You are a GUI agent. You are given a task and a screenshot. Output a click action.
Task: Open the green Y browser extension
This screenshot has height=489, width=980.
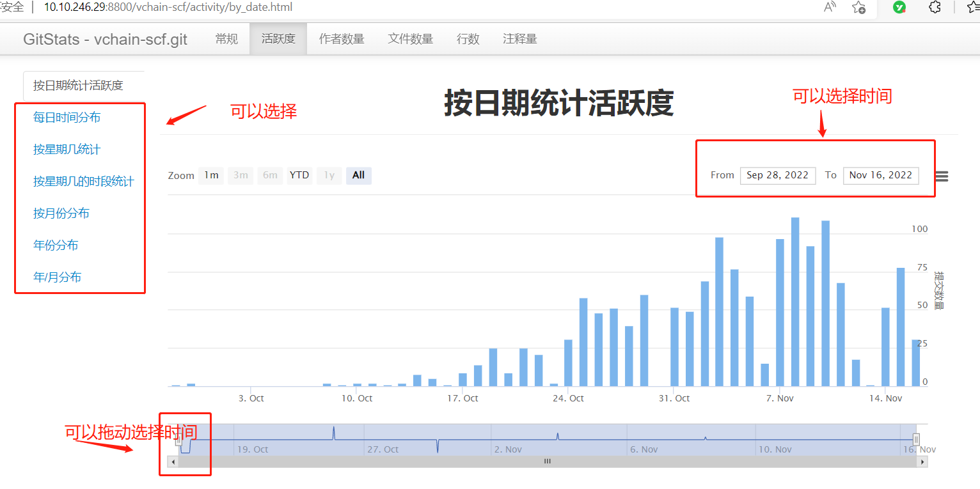(x=899, y=7)
